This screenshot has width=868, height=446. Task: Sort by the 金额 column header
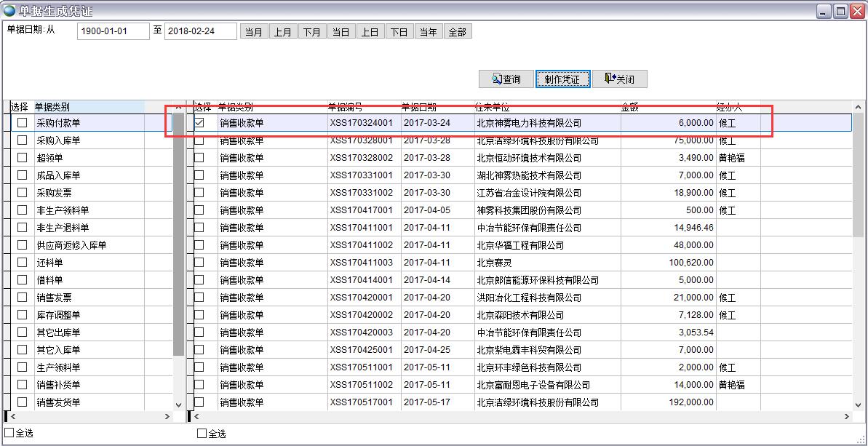630,107
